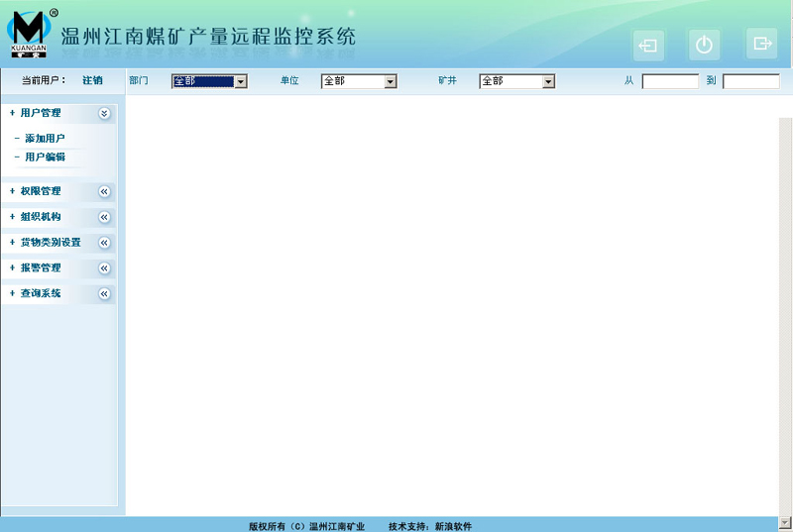Select 添加用户 in the sidebar
Screen dimensions: 793x532
[x=45, y=139]
